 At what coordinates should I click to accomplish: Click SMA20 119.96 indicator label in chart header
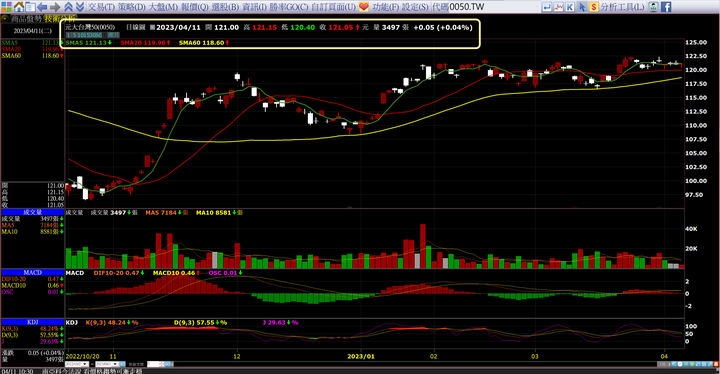click(146, 43)
